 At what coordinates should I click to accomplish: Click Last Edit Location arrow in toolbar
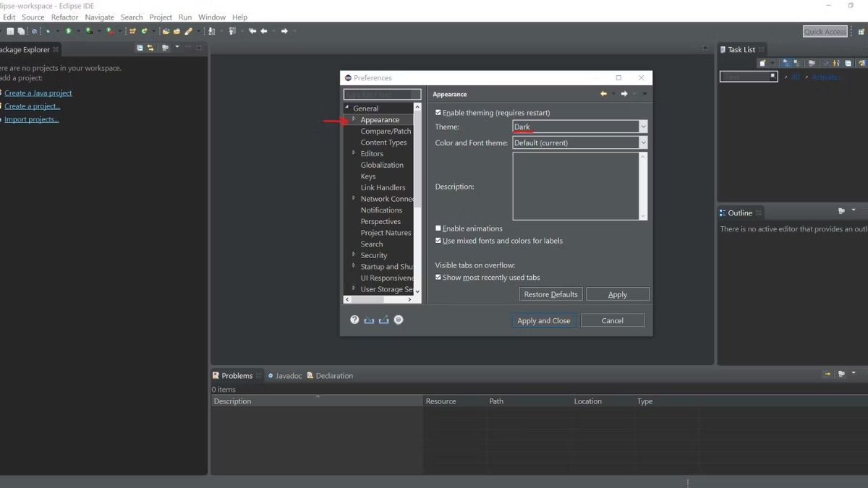tap(252, 31)
